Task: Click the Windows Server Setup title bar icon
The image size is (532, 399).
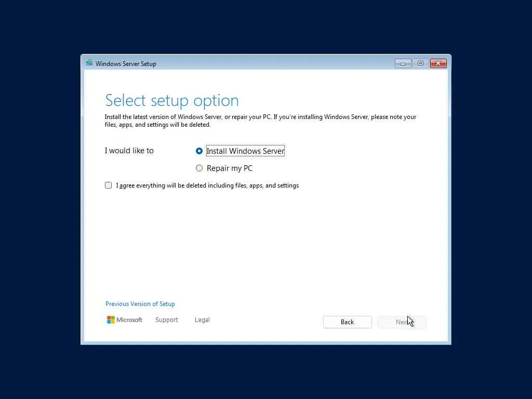Action: point(89,63)
